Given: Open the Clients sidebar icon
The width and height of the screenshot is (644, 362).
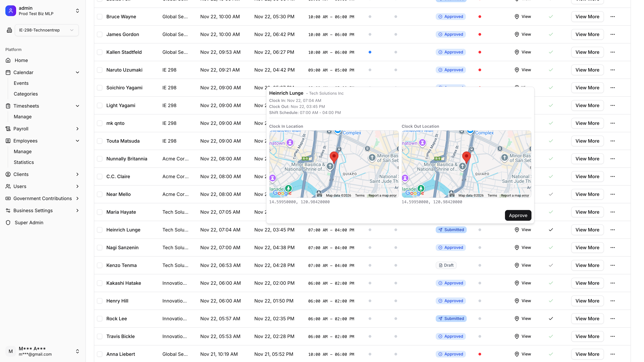Looking at the screenshot, I should click(x=8, y=174).
